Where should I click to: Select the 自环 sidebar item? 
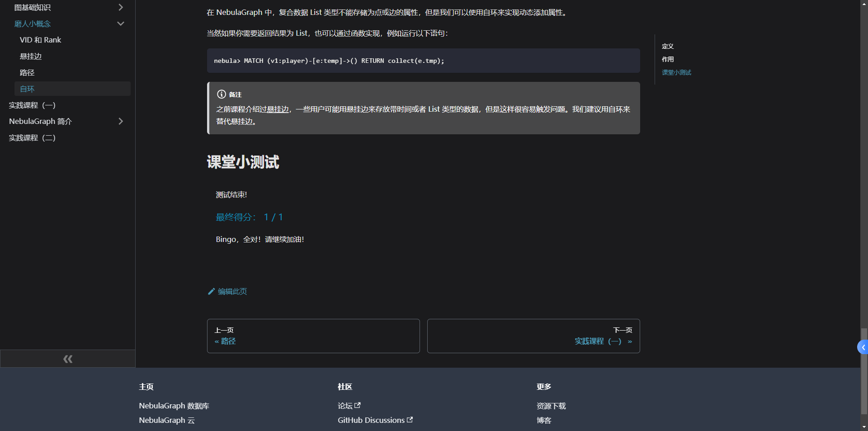click(x=72, y=89)
